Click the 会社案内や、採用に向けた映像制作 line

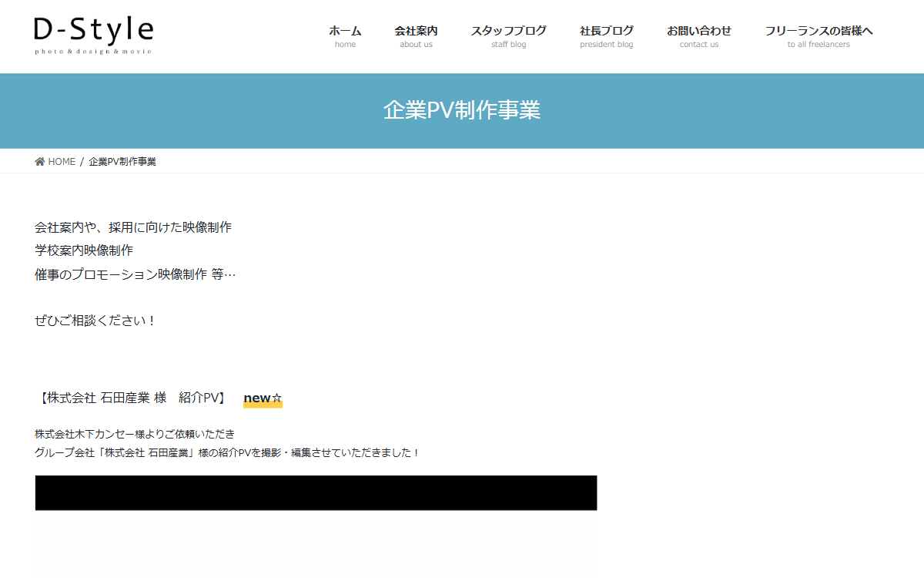(x=133, y=227)
